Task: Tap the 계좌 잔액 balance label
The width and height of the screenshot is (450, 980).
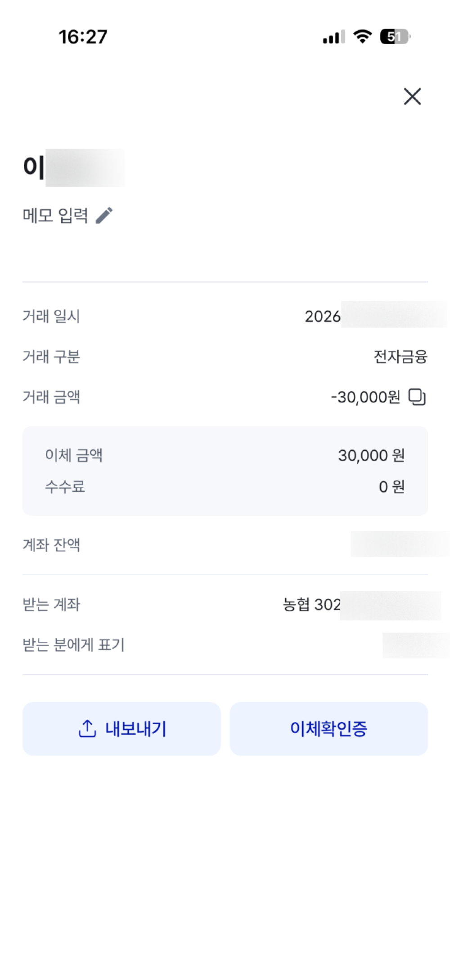Action: click(51, 545)
